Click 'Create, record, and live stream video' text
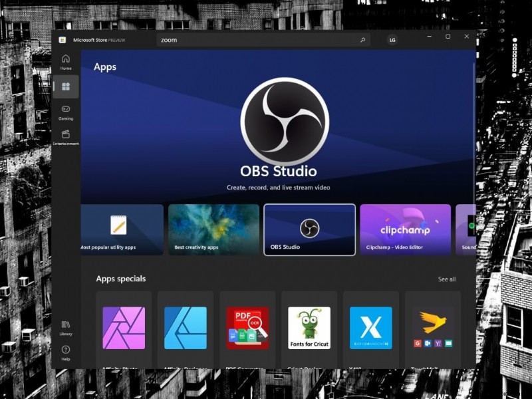The height and width of the screenshot is (399, 532). click(278, 188)
